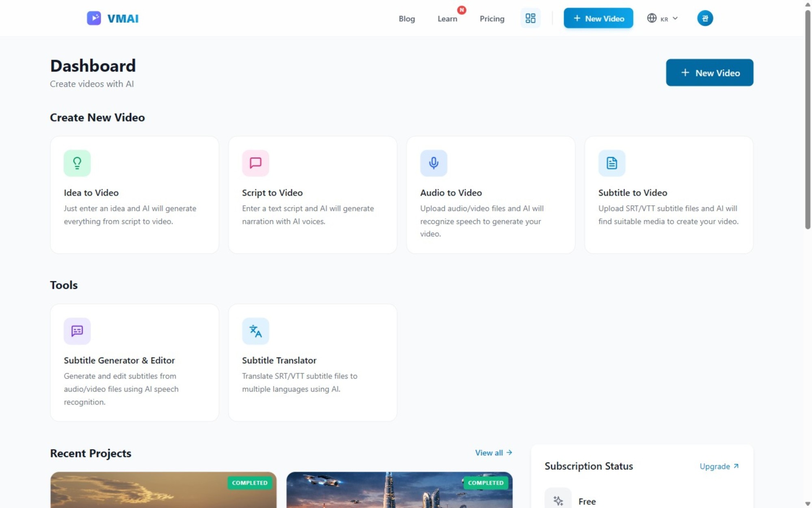Image resolution: width=812 pixels, height=508 pixels.
Task: Go to the Pricing page
Action: (492, 19)
